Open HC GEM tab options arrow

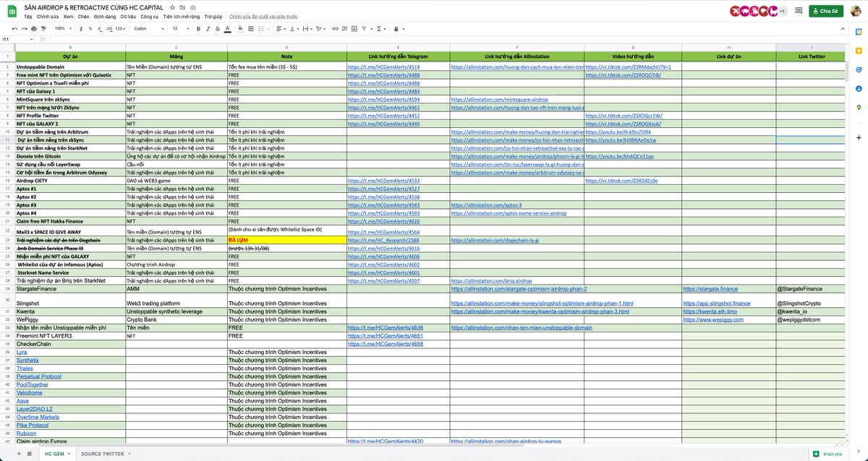[70, 453]
